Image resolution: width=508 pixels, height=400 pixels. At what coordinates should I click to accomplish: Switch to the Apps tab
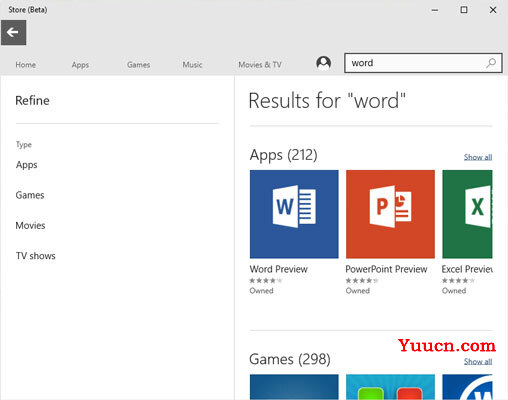pyautogui.click(x=80, y=65)
